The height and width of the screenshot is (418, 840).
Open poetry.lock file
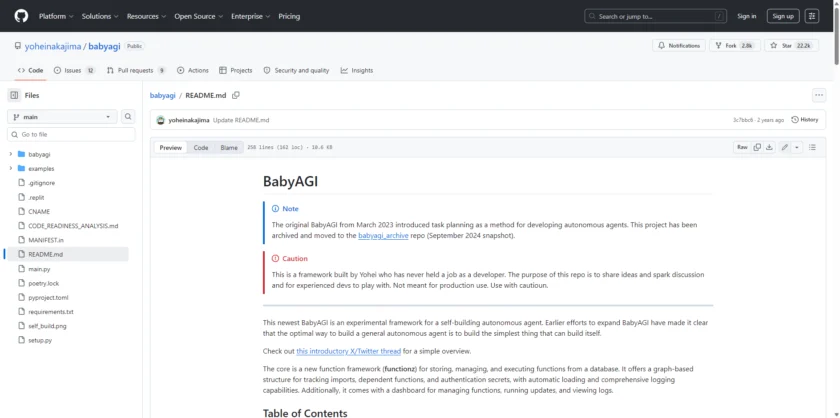pyautogui.click(x=43, y=283)
